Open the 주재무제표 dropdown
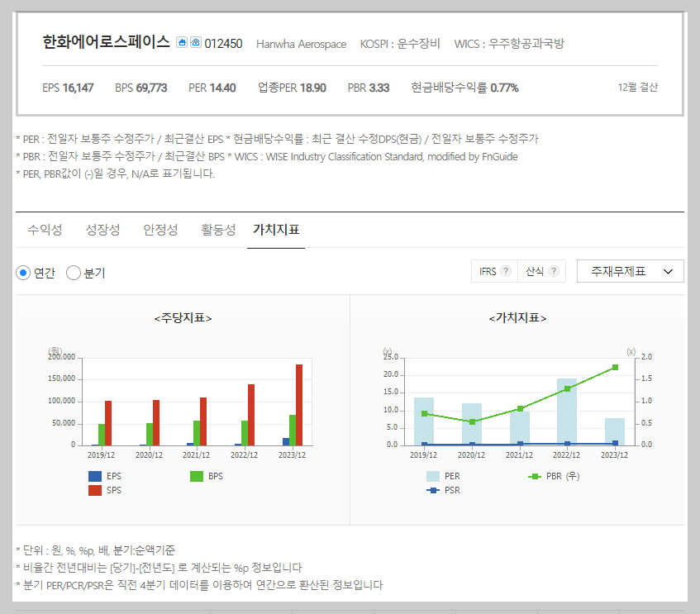700x614 pixels. point(630,271)
